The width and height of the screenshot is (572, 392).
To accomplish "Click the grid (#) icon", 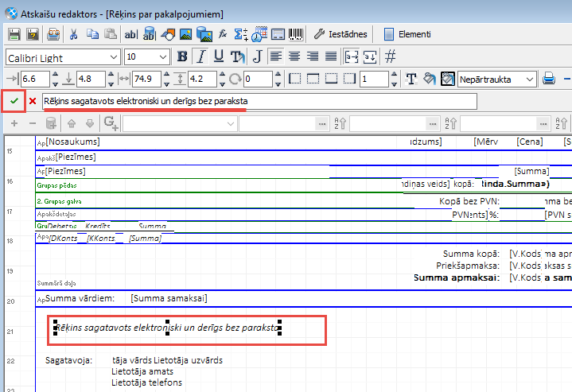I will click(x=390, y=56).
